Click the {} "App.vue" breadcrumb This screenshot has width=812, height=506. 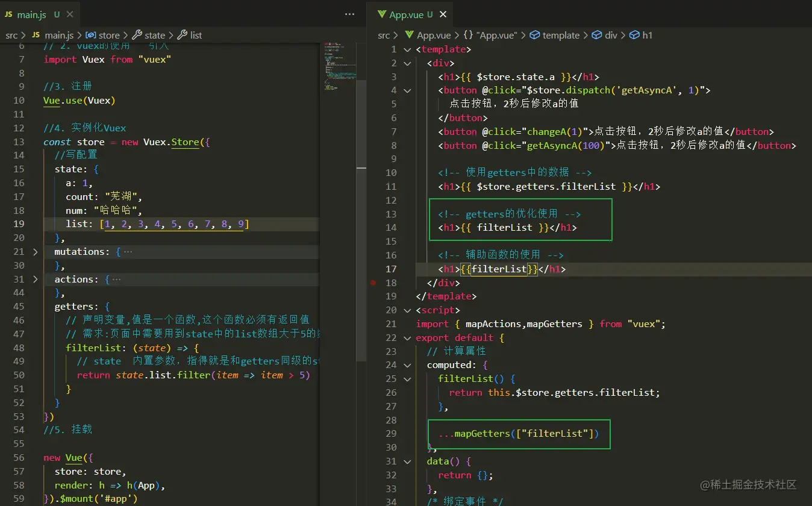tap(490, 36)
